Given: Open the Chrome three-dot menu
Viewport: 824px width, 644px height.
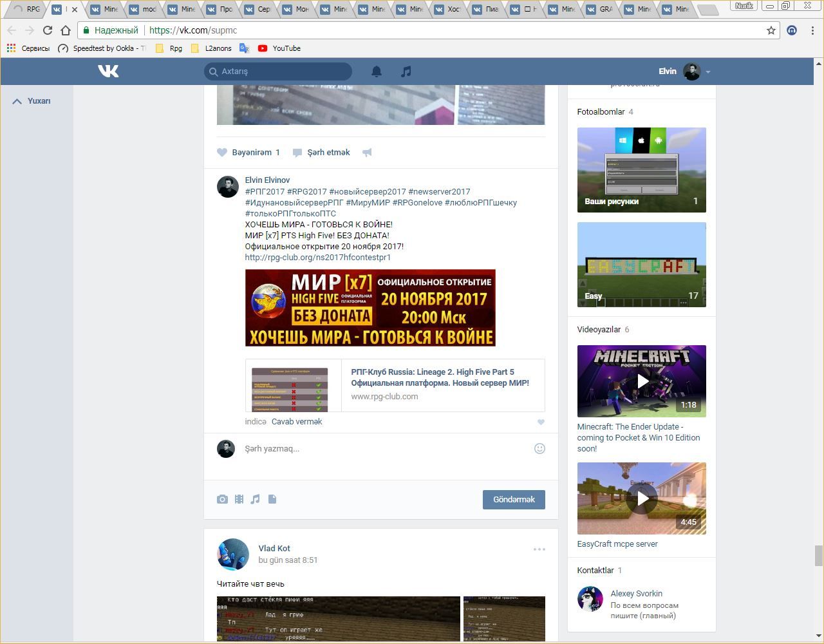Looking at the screenshot, I should (812, 30).
